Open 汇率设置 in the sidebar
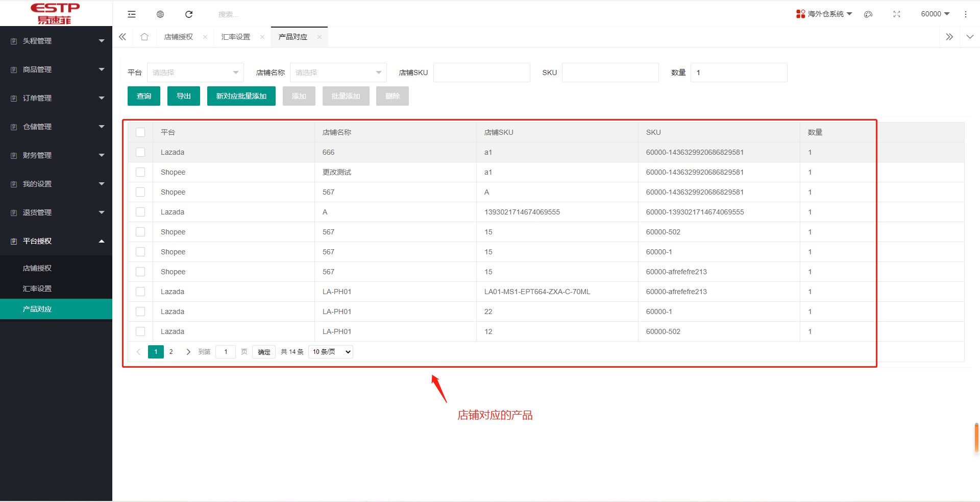The image size is (980, 502). coord(37,289)
